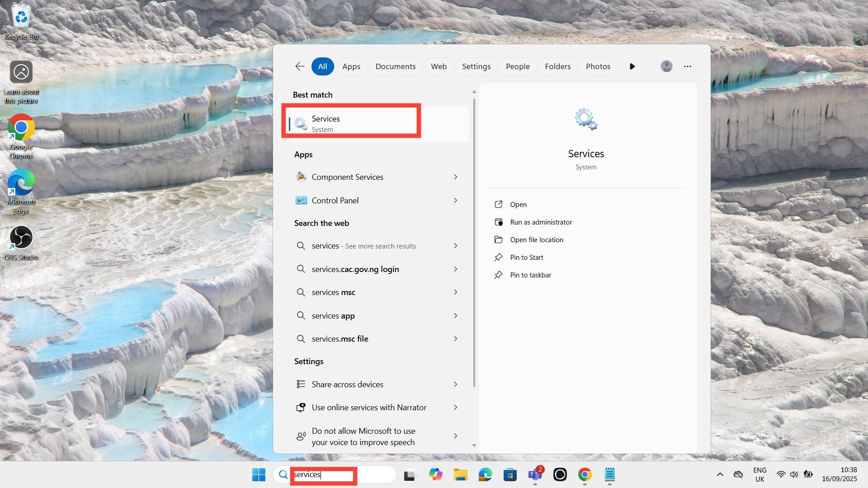Click the Pin to taskbar icon
Viewport: 868px width, 488px height.
tap(498, 275)
